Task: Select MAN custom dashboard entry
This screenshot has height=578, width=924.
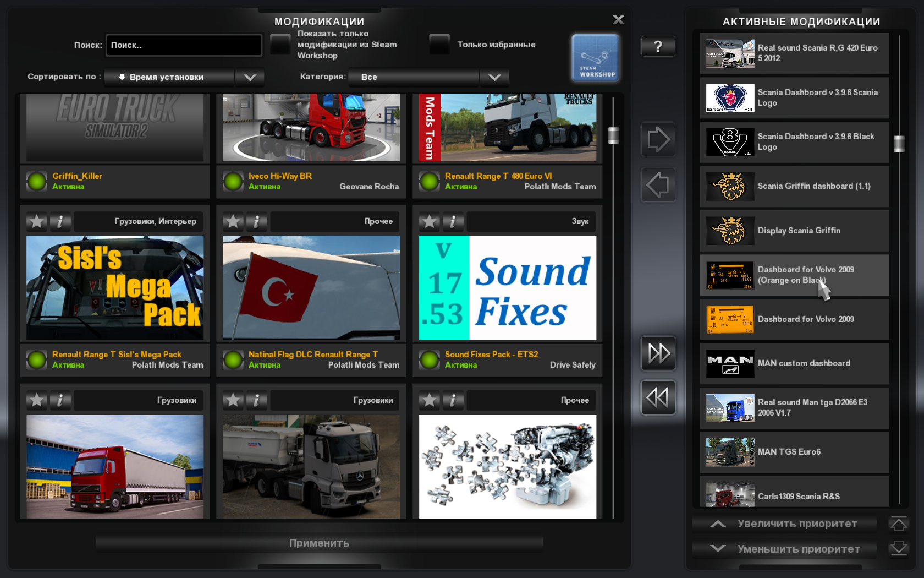Action: pyautogui.click(x=794, y=364)
